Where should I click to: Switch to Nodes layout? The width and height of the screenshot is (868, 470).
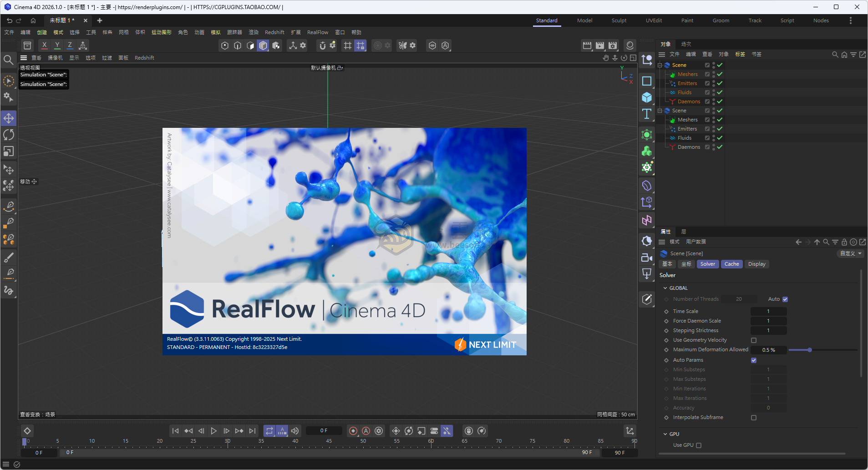821,20
